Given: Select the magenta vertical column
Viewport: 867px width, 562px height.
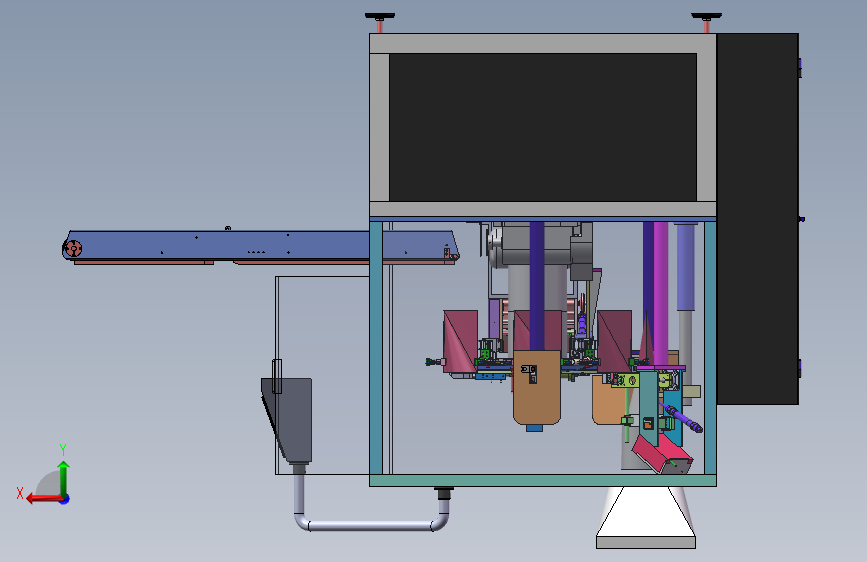Looking at the screenshot, I should point(661,293).
